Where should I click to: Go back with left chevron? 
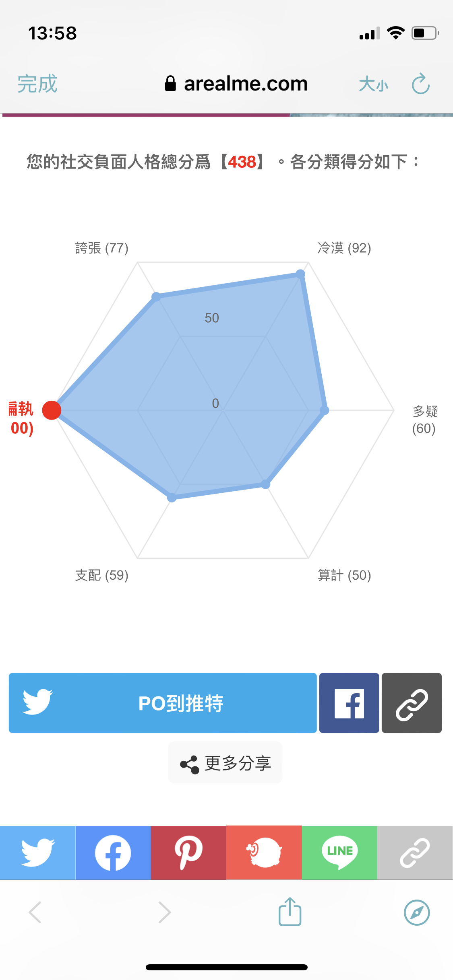point(35,912)
